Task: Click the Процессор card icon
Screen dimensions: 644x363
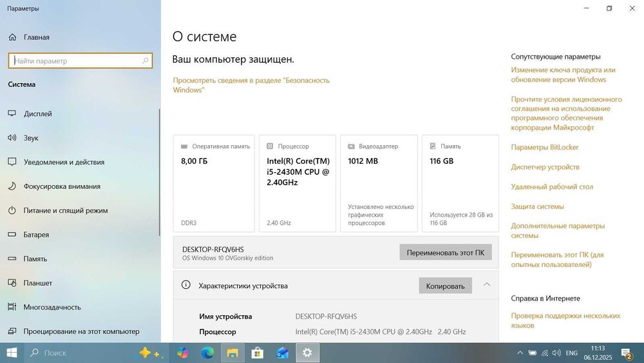Action: pos(270,146)
